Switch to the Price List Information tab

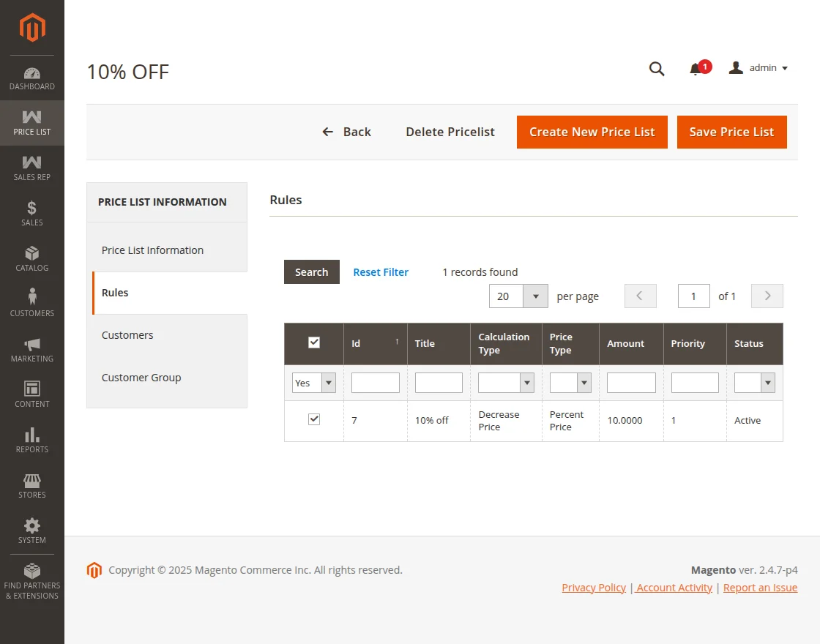pos(152,250)
